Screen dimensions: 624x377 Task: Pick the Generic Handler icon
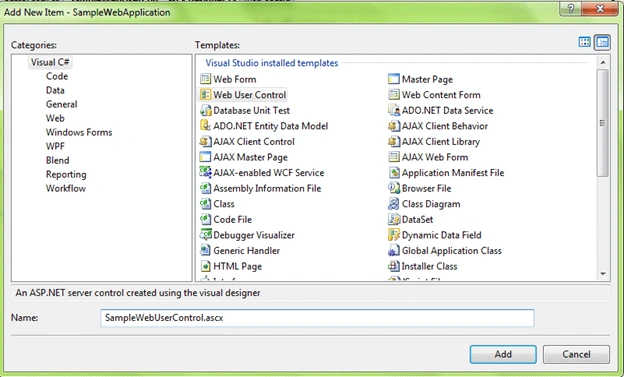coord(205,250)
